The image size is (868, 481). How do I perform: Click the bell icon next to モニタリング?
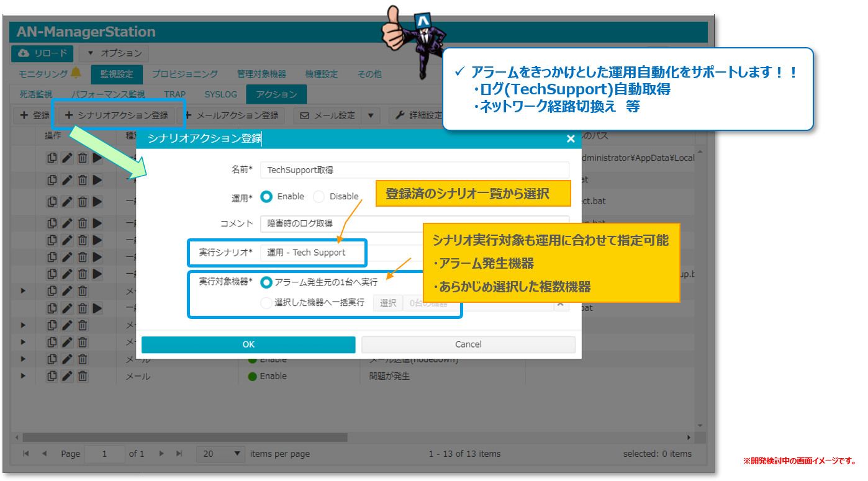(76, 73)
